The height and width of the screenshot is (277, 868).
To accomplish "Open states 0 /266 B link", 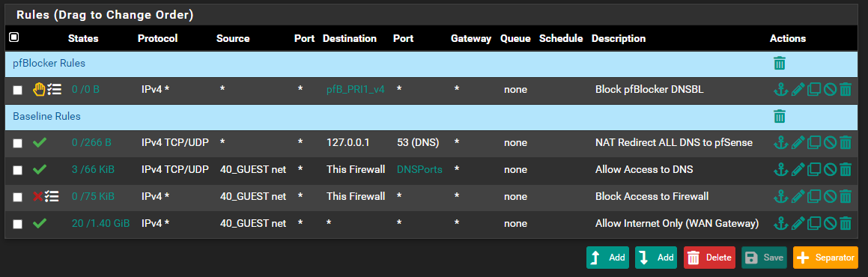I will coord(91,143).
